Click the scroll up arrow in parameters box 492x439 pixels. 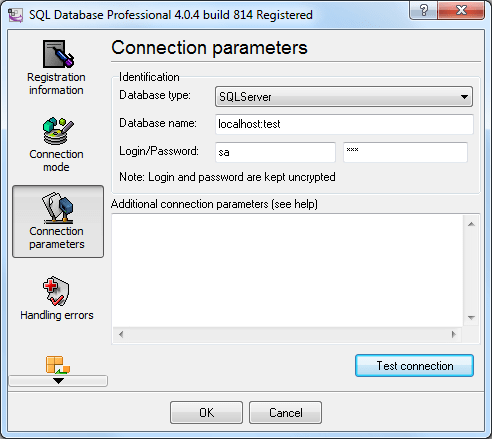click(471, 224)
